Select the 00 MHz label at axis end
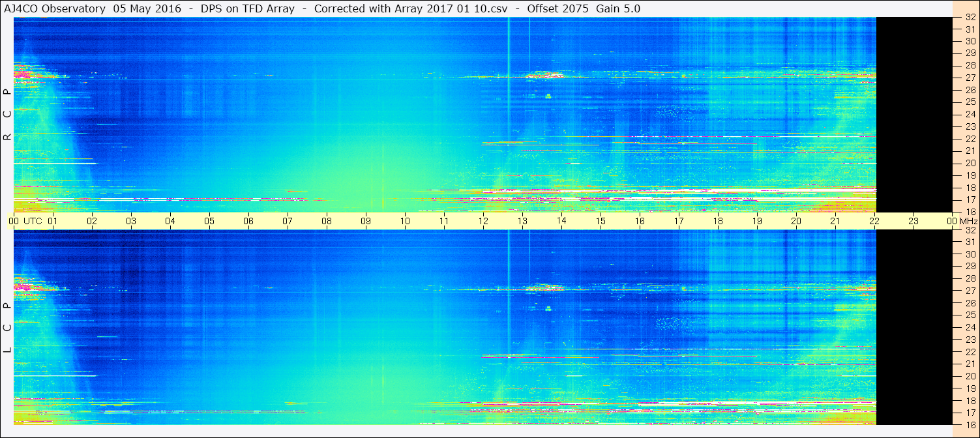The image size is (980, 438). click(x=963, y=221)
